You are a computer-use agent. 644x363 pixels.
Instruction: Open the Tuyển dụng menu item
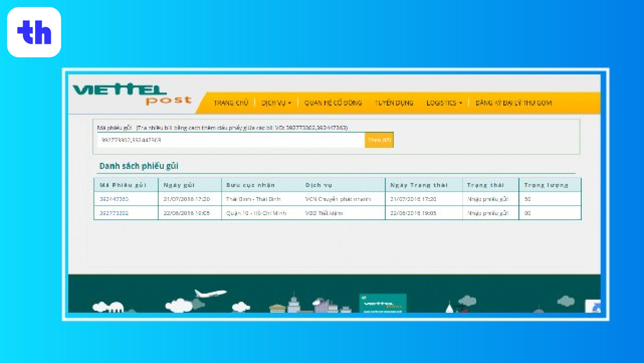(394, 103)
